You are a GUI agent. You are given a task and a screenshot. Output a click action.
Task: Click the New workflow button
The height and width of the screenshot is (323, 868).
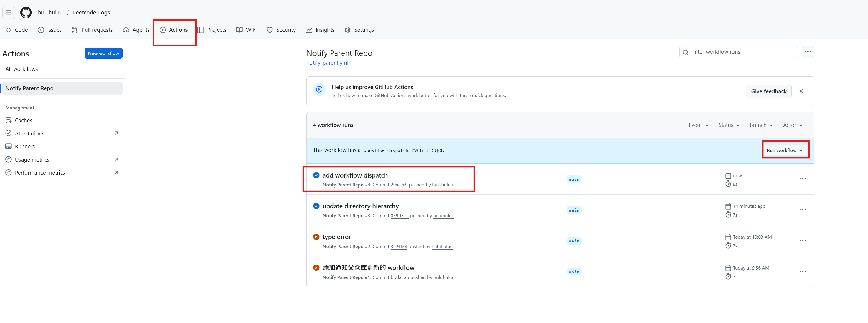[103, 53]
